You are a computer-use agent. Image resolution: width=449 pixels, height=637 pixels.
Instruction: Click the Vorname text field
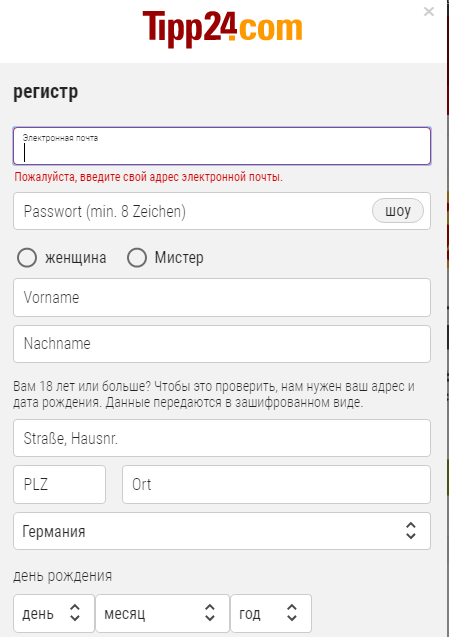pyautogui.click(x=222, y=297)
